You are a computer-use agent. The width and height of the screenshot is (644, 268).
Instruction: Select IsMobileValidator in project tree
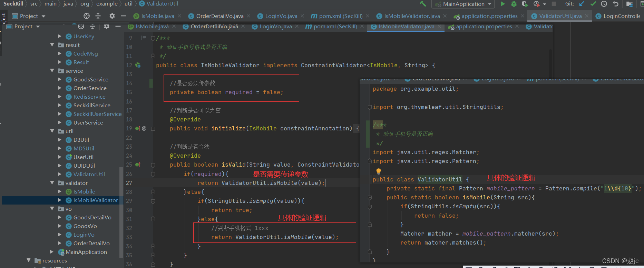point(96,200)
